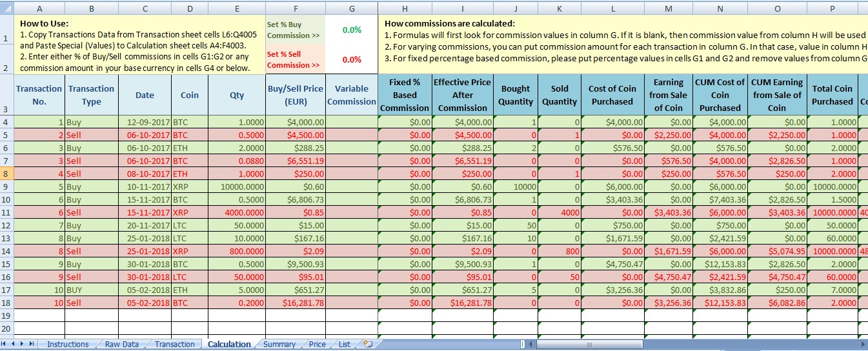
Task: Select column header G
Action: pos(352,9)
